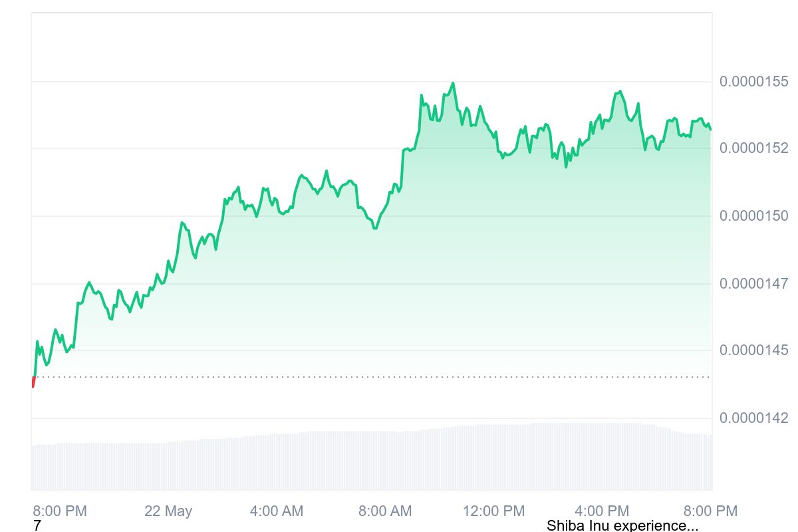Viewport: 798px width, 532px height.
Task: Select the 4:00 PM time label
Action: [x=602, y=511]
